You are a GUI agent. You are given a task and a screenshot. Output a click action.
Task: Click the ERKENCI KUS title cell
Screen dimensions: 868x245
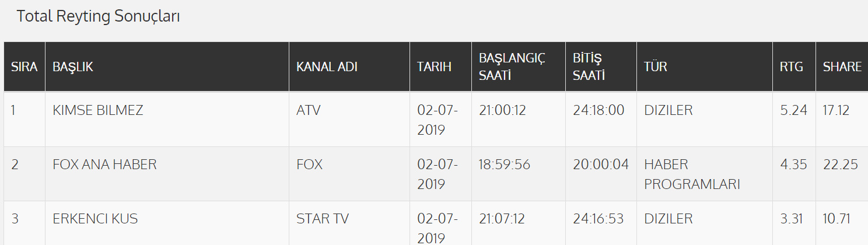[x=95, y=219]
